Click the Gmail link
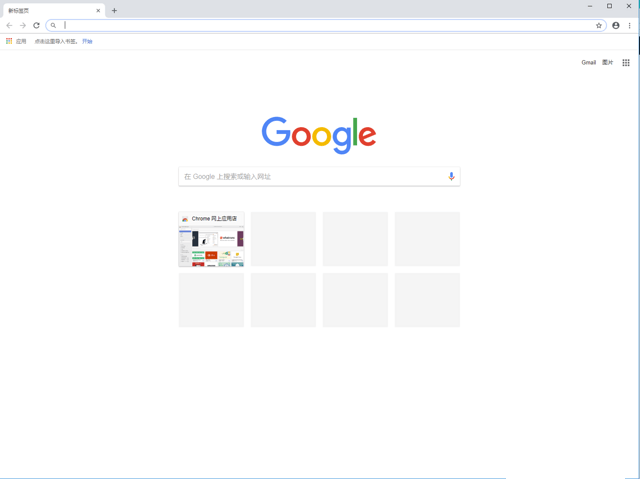 click(x=589, y=62)
